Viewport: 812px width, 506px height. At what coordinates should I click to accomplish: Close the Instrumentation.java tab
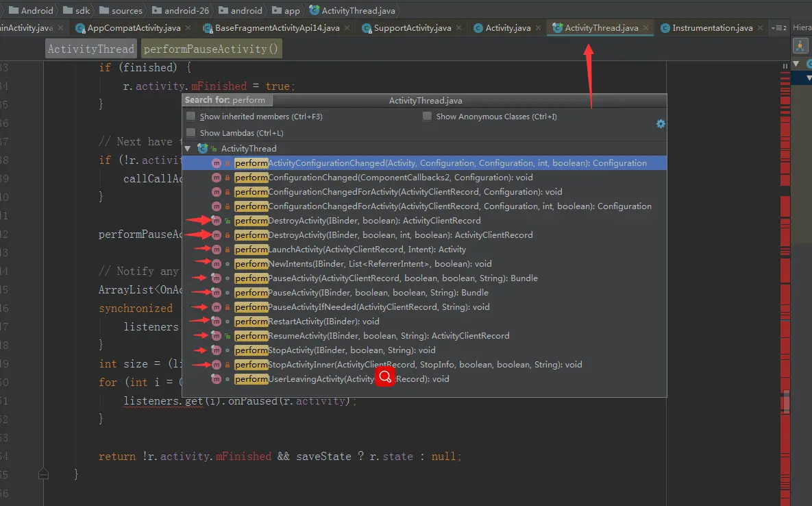point(760,28)
